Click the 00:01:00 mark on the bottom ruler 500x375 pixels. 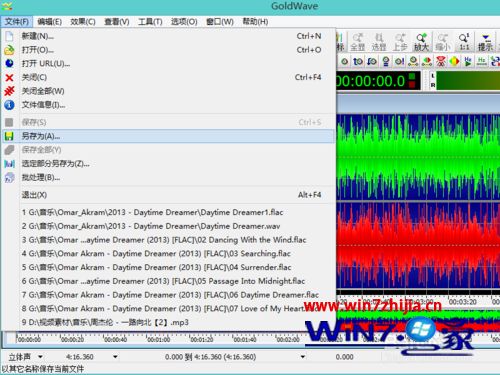[x=159, y=340]
